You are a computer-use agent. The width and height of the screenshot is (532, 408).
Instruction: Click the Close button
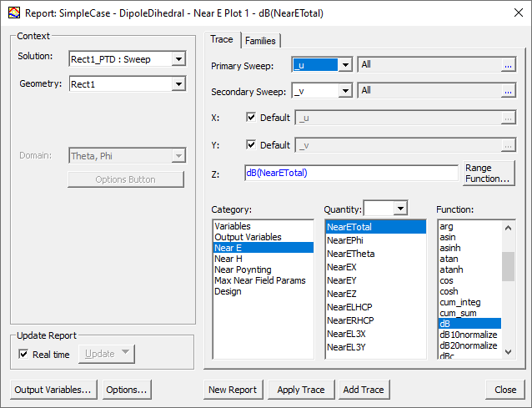click(505, 390)
